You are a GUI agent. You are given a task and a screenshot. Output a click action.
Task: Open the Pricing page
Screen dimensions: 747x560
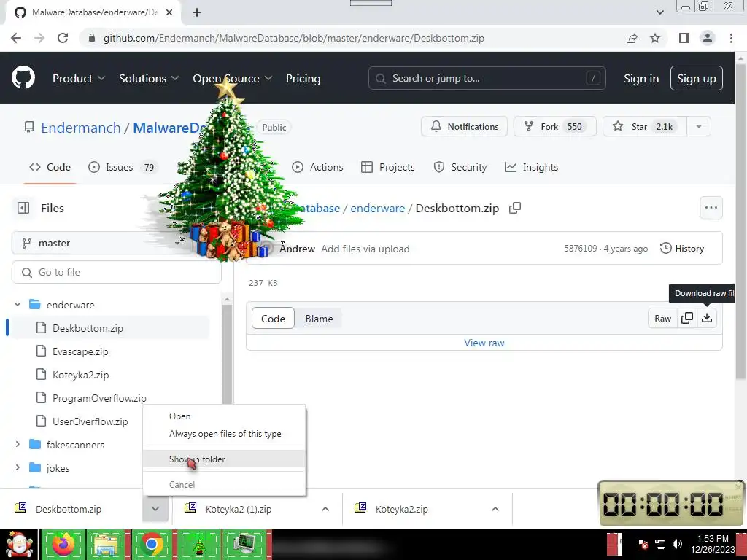tap(303, 79)
